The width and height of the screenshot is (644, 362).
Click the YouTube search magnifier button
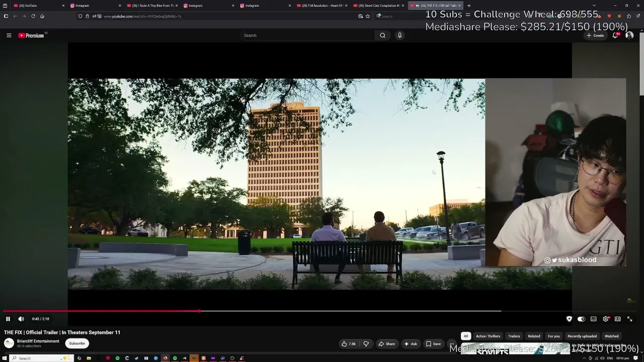[x=382, y=35]
